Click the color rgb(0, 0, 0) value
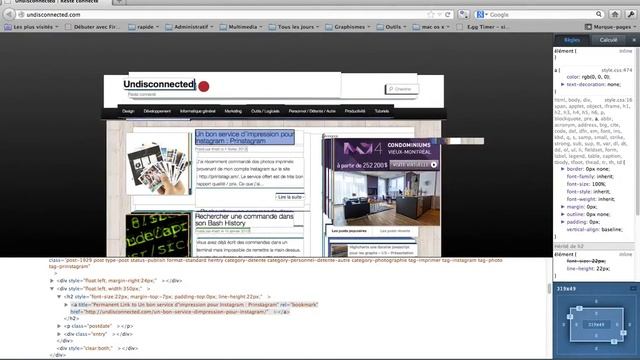 tap(596, 77)
